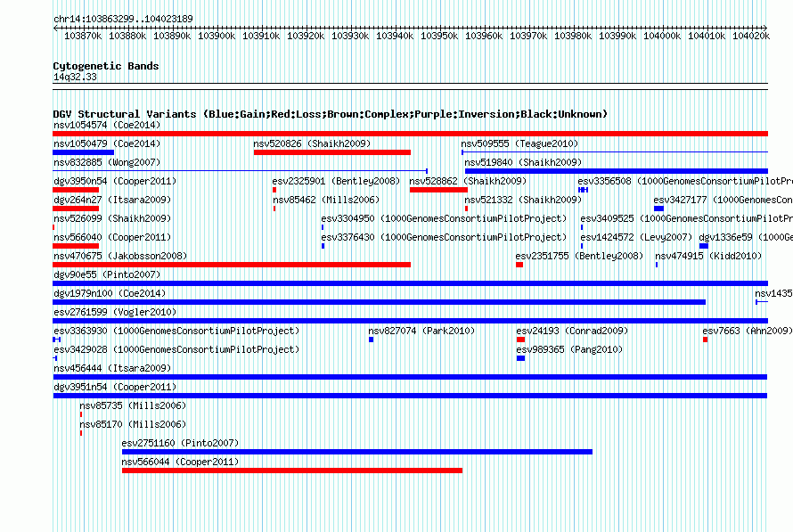Select esv989365 (Pang2010) label
This screenshot has width=793, height=532.
point(569,349)
